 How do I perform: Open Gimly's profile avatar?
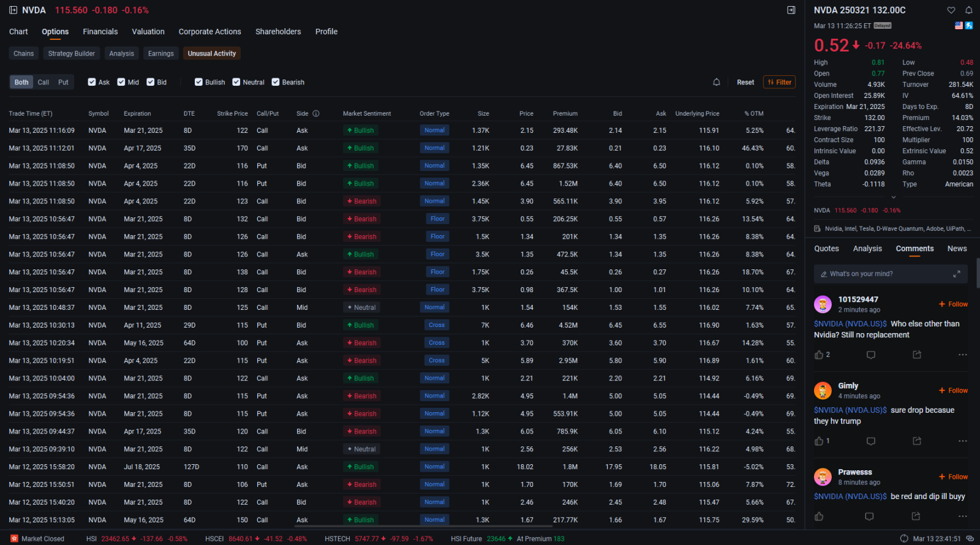(823, 390)
